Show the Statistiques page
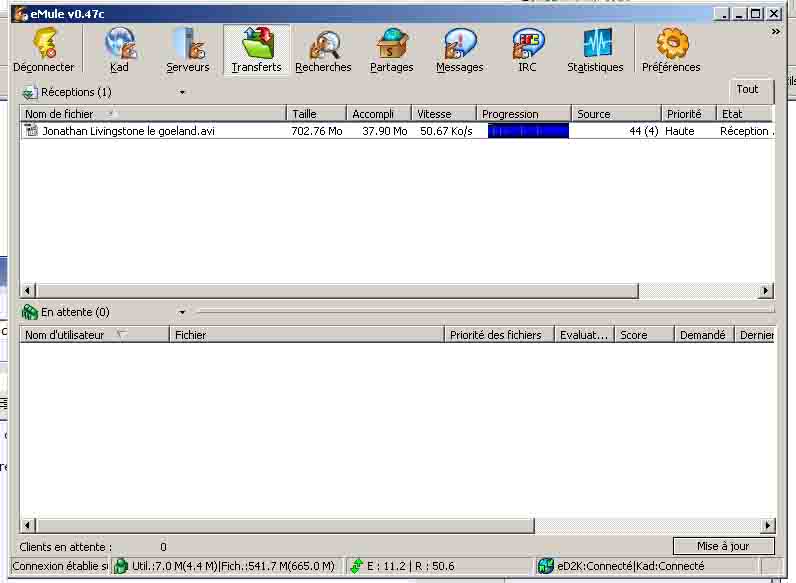Image resolution: width=796 pixels, height=583 pixels. pos(595,50)
